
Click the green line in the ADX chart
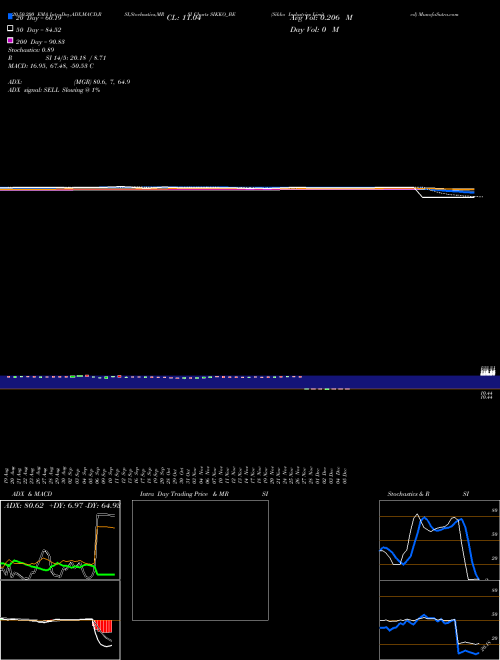[55, 568]
